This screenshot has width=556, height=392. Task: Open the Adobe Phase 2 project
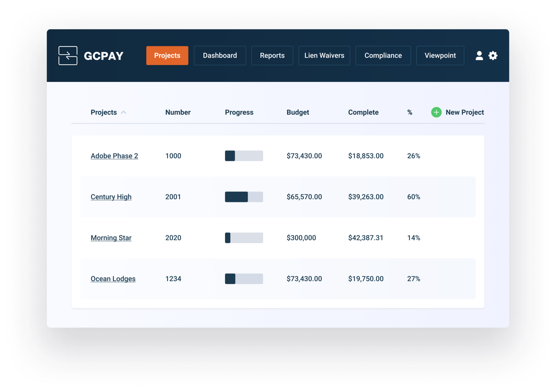114,156
